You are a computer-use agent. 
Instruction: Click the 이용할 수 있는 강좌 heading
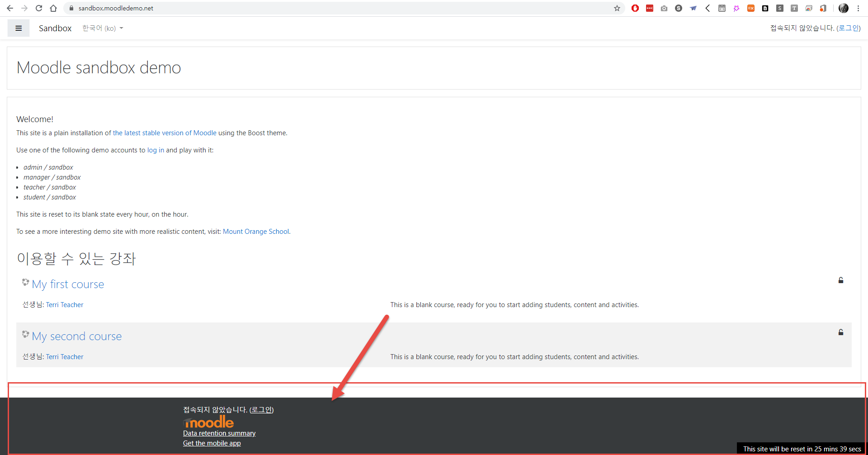pos(76,259)
